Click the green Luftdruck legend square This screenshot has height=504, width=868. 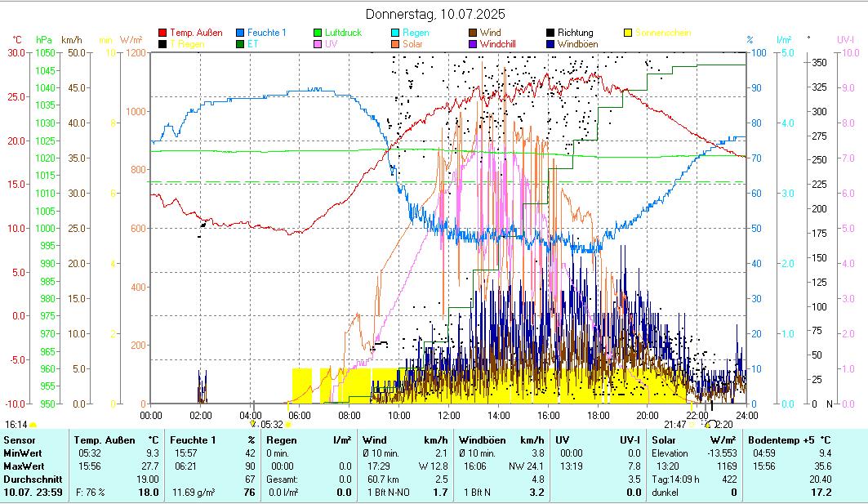point(318,33)
